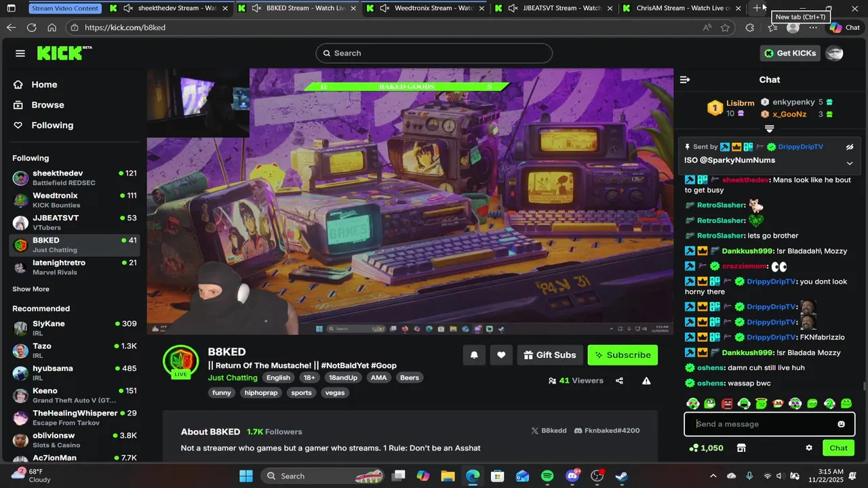Screen dimensions: 868x488
Task: Open latenightretro in the Following list
Action: point(75,267)
